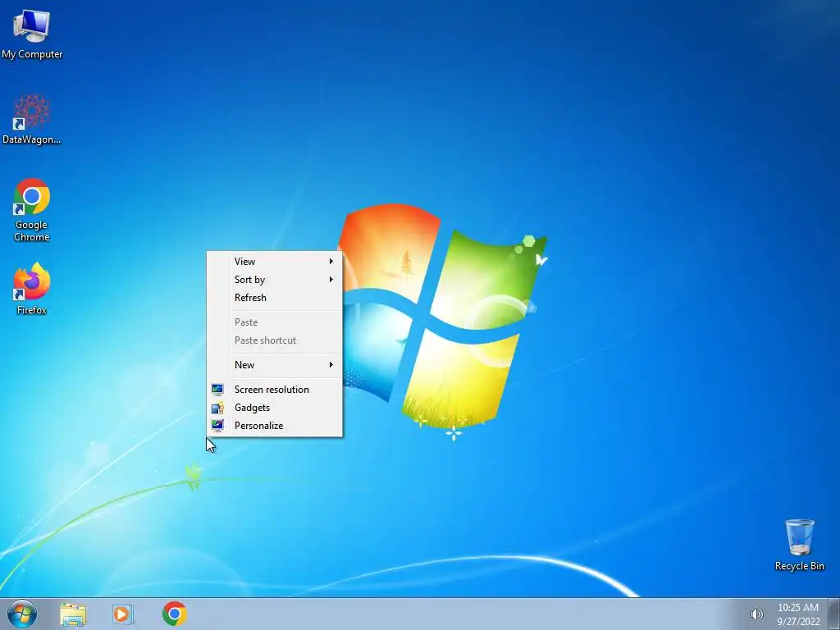Open the clock showing 10:25 AM
840x630 pixels.
tap(798, 614)
